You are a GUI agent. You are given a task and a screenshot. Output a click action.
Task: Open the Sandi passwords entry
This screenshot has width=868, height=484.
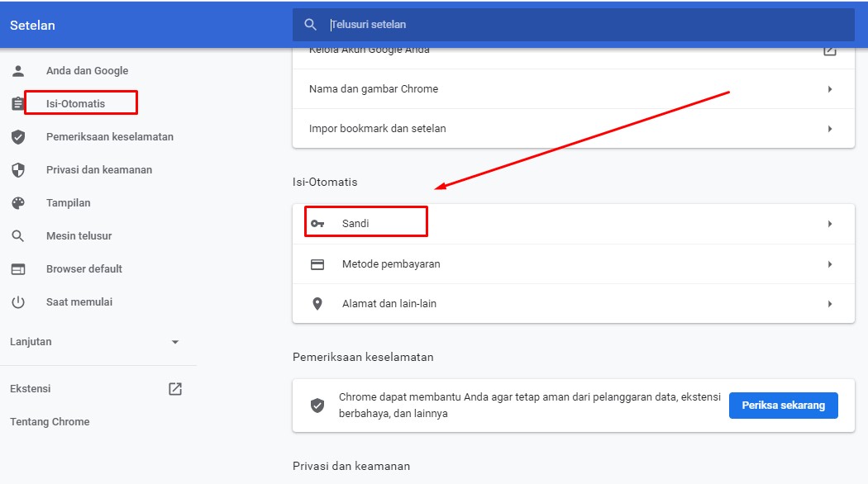[574, 224]
